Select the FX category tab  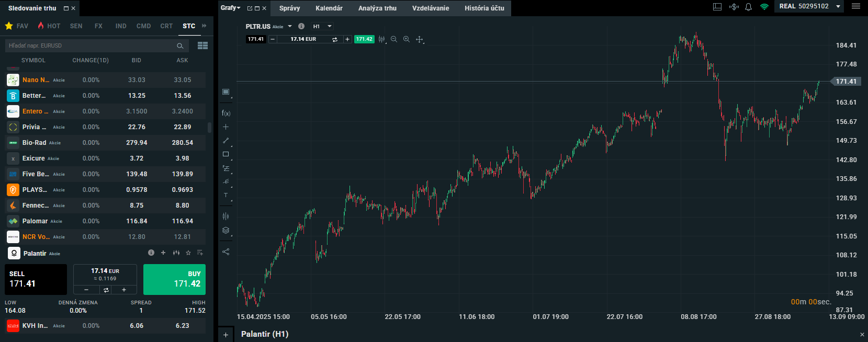click(x=98, y=26)
